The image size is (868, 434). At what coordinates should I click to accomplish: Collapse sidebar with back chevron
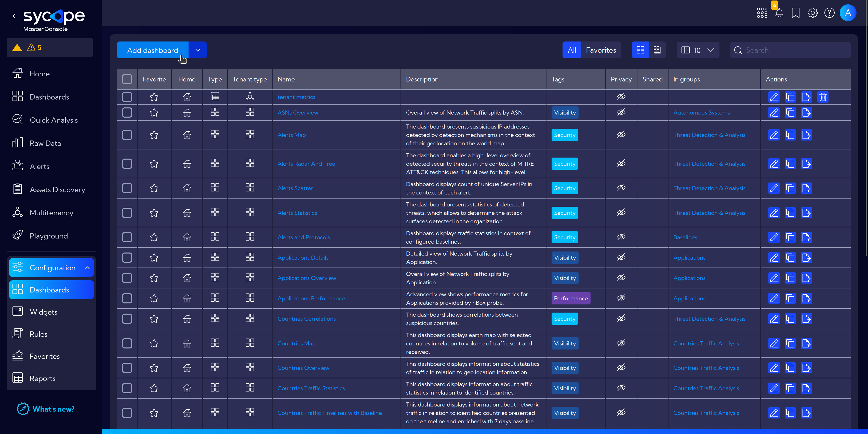[x=14, y=16]
